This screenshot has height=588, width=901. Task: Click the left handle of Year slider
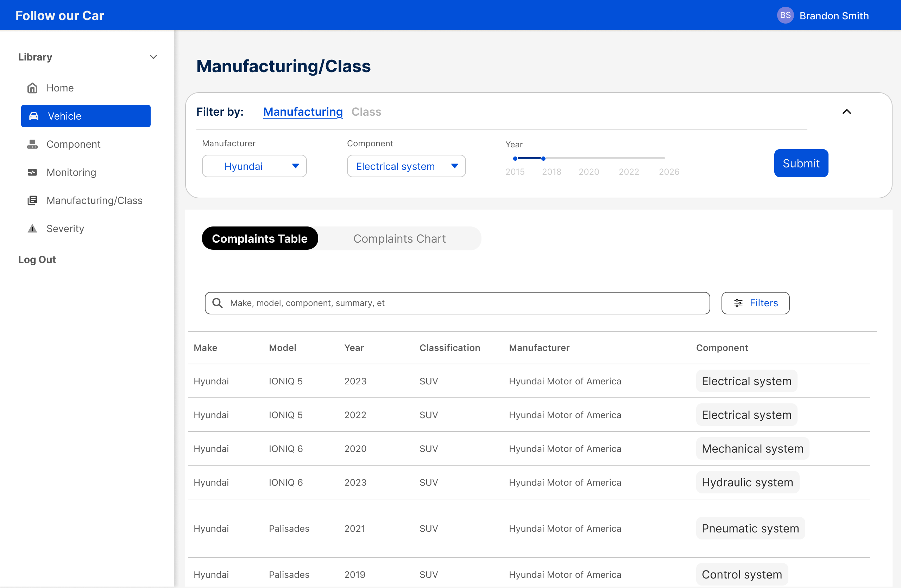[515, 159]
